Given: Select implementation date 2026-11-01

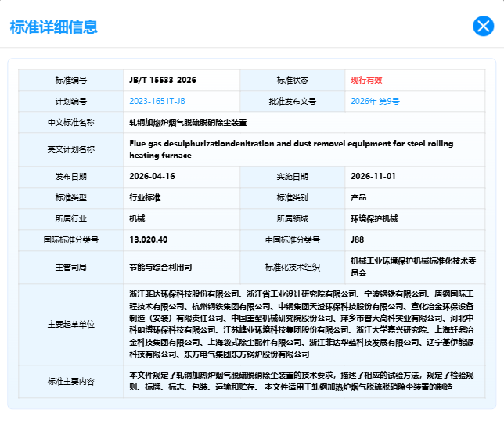Looking at the screenshot, I should (373, 176).
